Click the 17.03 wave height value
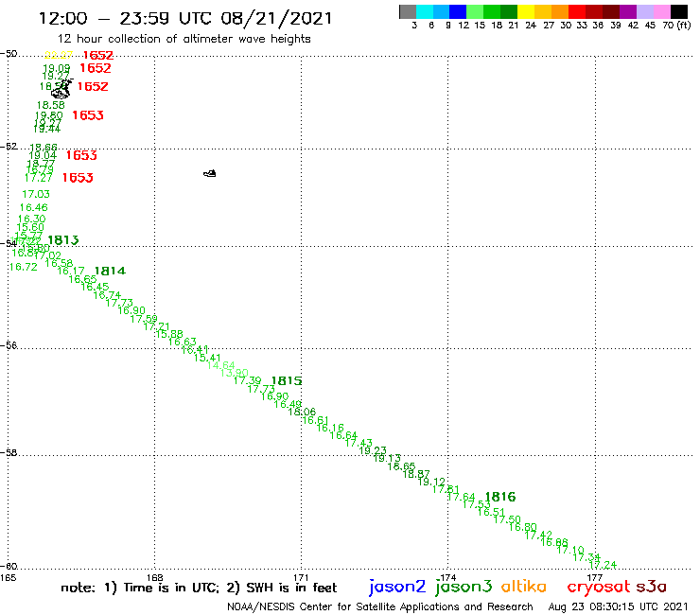The width and height of the screenshot is (700, 615). [x=36, y=194]
